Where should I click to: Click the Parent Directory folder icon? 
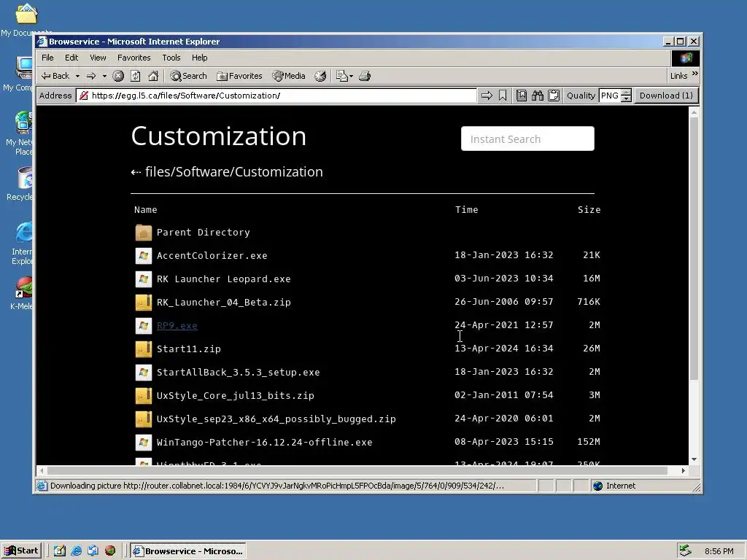tap(144, 233)
